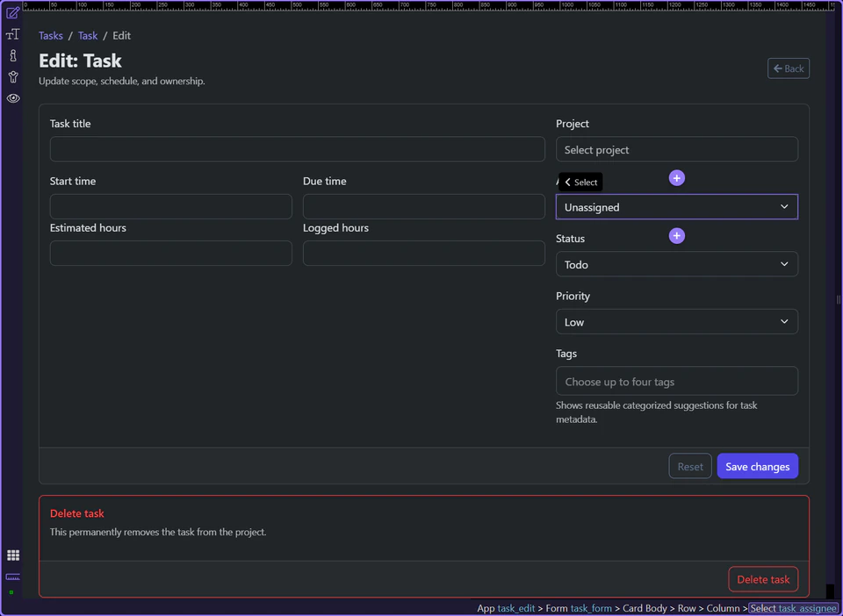The width and height of the screenshot is (843, 616).
Task: Click the Save changes button
Action: [757, 466]
